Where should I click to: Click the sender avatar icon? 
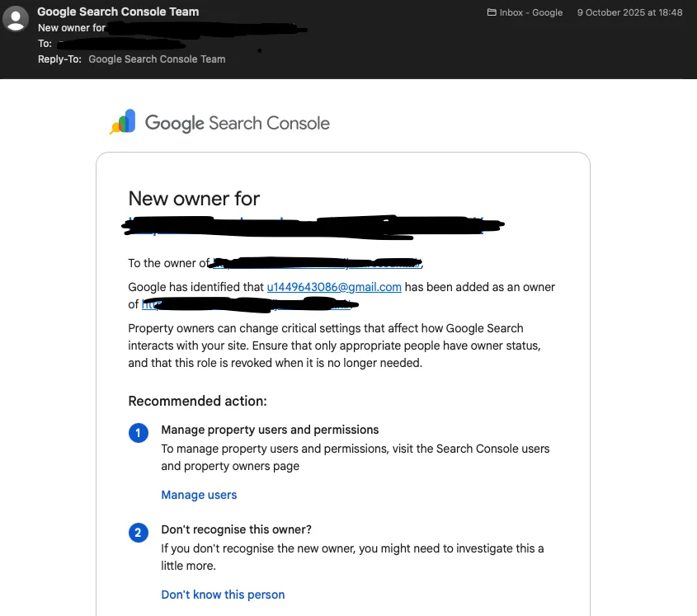coord(16,19)
